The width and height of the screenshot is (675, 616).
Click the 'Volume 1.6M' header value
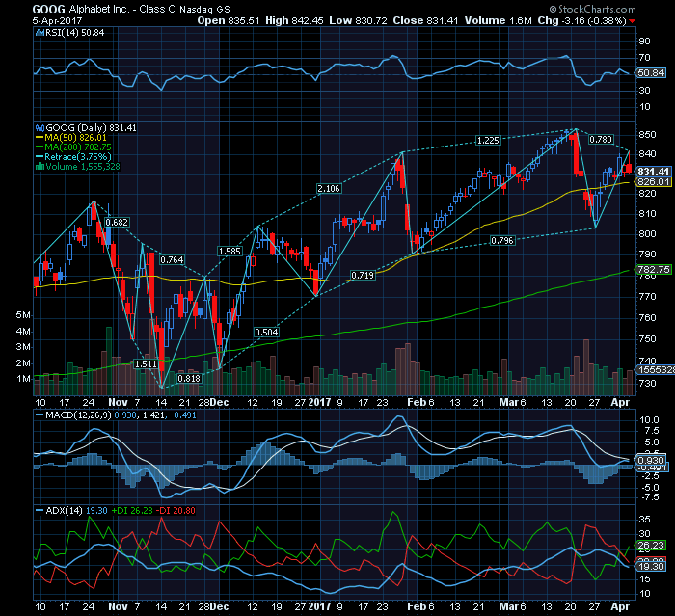click(x=499, y=20)
